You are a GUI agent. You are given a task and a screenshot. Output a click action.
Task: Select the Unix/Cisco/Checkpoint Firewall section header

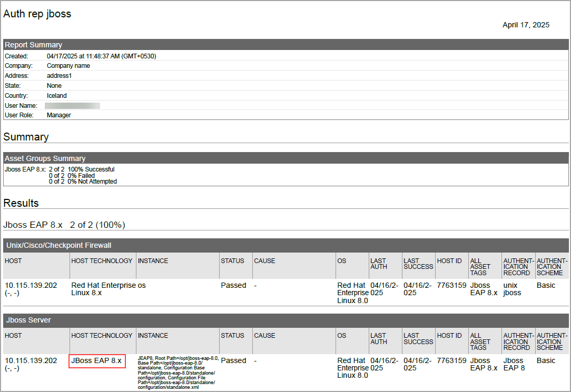tap(286, 245)
